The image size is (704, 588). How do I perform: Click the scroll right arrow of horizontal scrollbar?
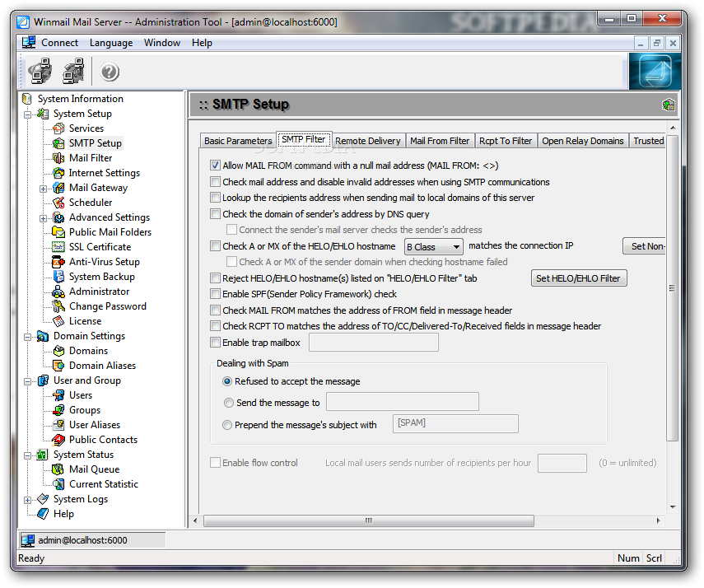coord(658,521)
